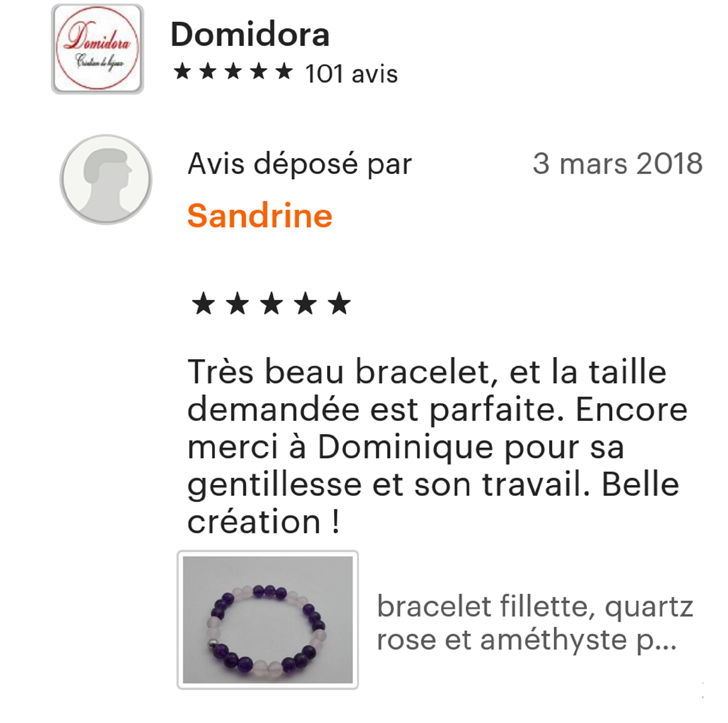
Task: Click the fifth star of Domidora's shop rating
Action: tap(284, 72)
